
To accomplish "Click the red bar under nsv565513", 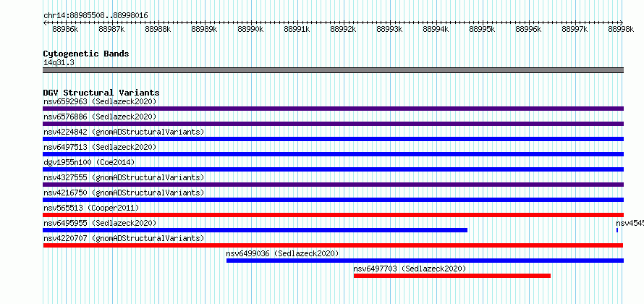I will pos(333,215).
